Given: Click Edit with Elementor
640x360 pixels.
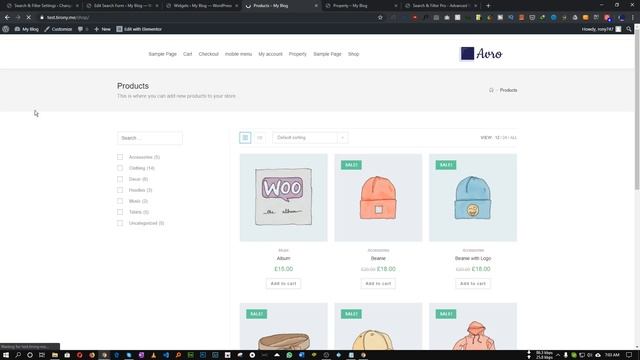Looking at the screenshot, I should click(x=139, y=29).
